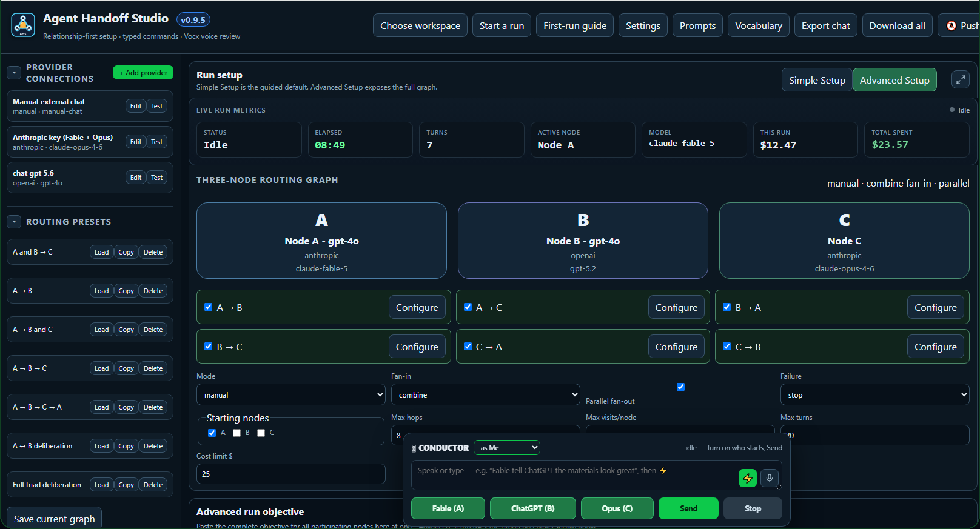
Task: Turn on Opus (C) in Conductor
Action: [x=617, y=508]
